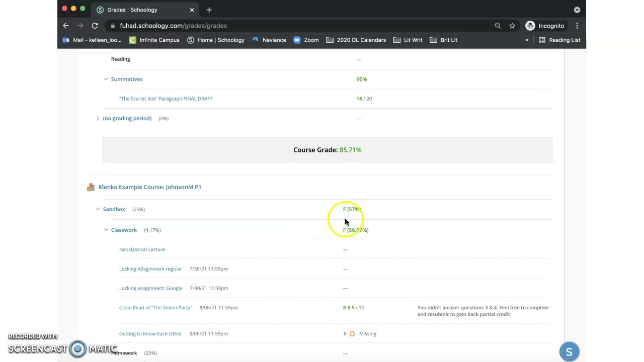The height and width of the screenshot is (362, 644).
Task: Collapse the Classwork category
Action: coord(106,230)
